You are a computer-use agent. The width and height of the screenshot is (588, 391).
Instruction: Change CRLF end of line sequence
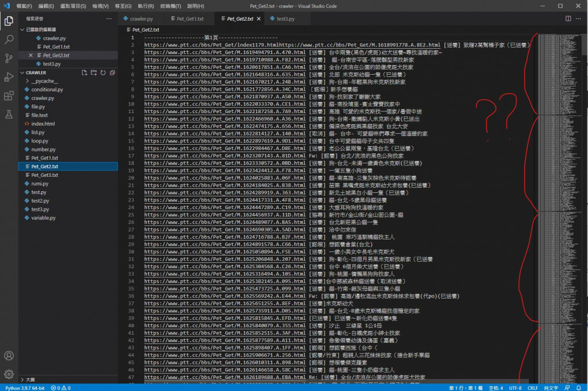click(532, 388)
